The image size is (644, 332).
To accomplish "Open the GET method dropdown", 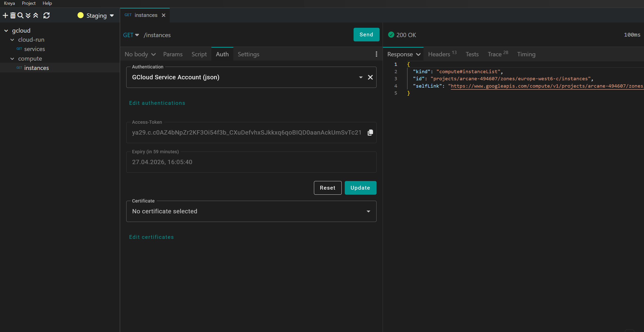I will point(131,35).
